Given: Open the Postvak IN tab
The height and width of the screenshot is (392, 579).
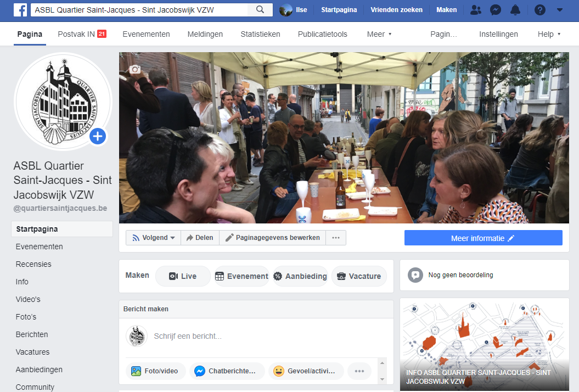Looking at the screenshot, I should 82,34.
